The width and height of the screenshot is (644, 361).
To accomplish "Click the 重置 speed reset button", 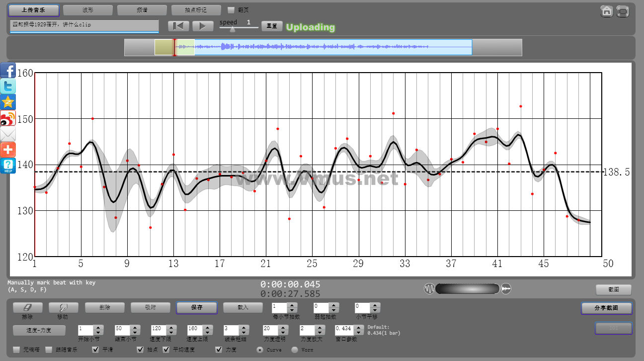I will [x=272, y=26].
